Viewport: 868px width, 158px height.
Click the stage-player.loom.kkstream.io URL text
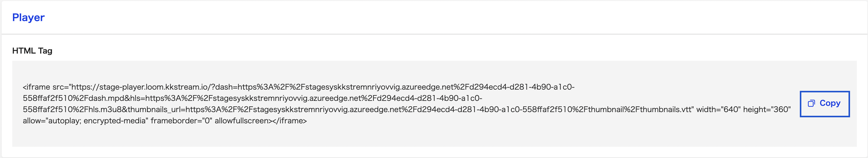[x=142, y=87]
